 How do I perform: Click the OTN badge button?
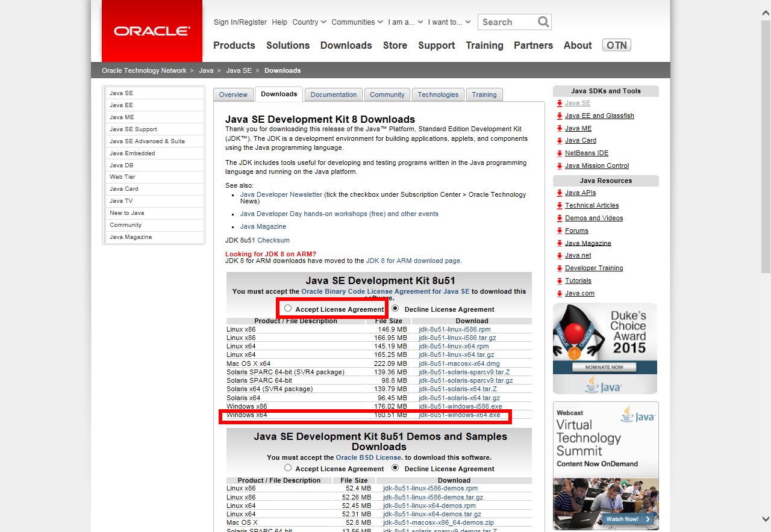point(616,45)
